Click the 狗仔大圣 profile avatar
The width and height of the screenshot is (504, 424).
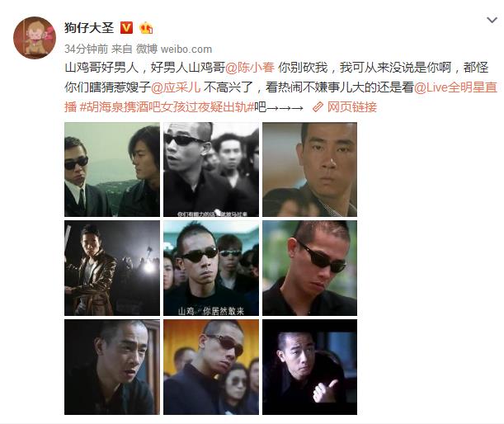pos(35,38)
